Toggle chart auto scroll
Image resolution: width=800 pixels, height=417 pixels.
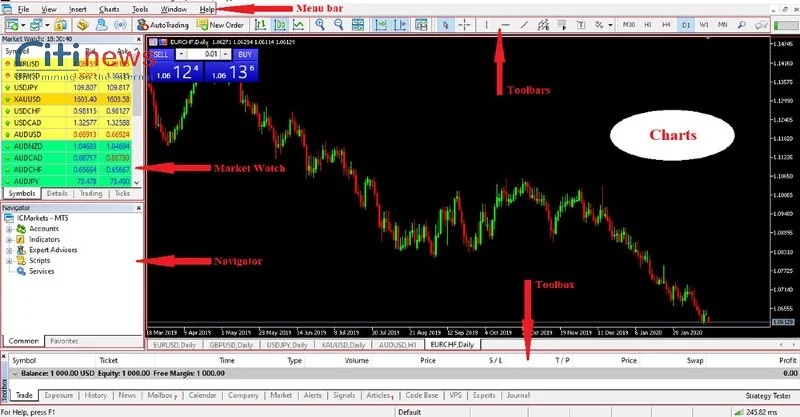tap(381, 24)
